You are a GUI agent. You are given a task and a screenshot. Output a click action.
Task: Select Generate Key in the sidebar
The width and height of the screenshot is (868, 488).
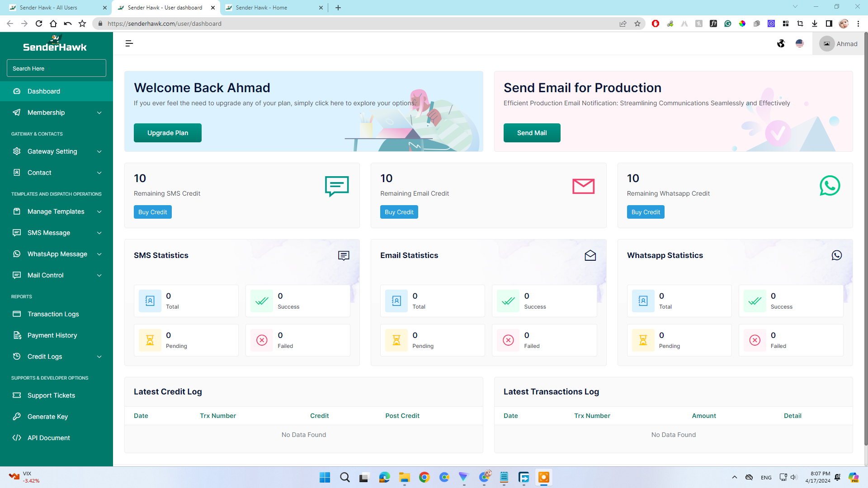coord(47,417)
